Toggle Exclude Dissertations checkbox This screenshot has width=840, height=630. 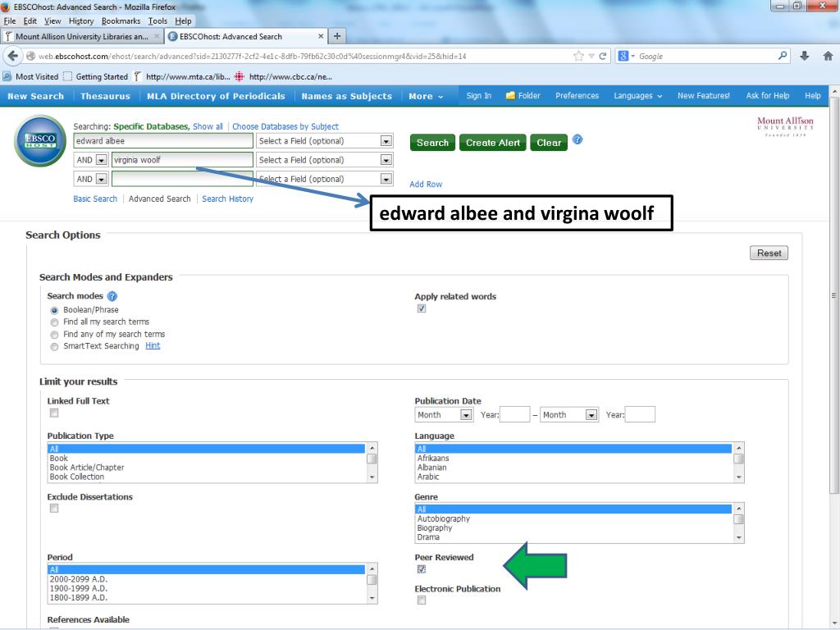pos(54,509)
